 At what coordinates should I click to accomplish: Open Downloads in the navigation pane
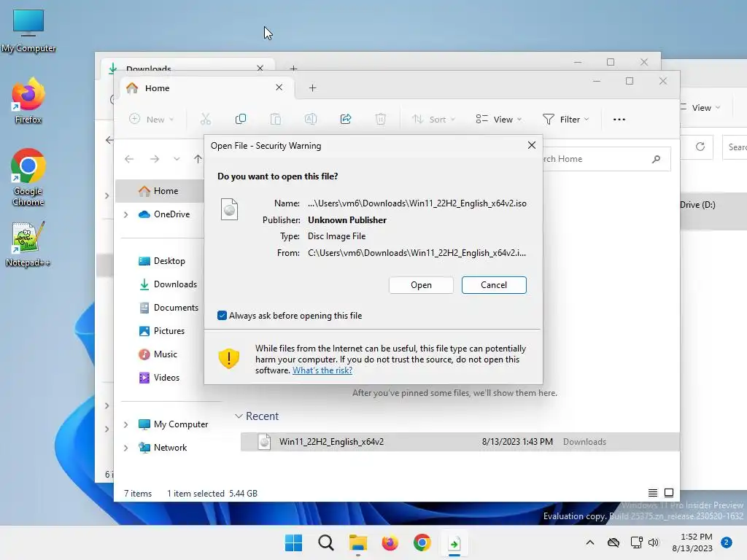pyautogui.click(x=169, y=284)
